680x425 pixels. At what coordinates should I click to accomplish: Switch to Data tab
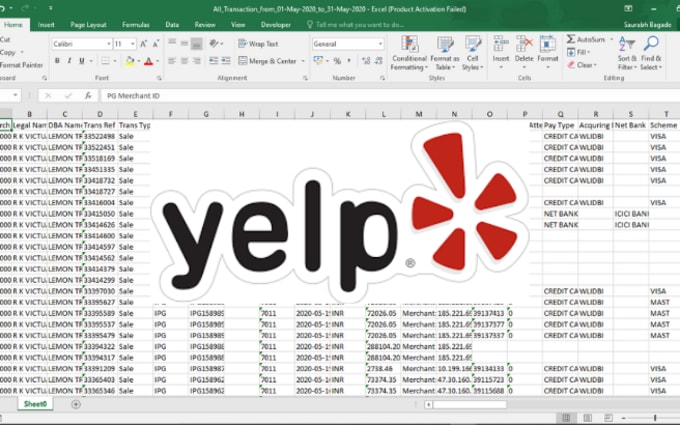click(x=172, y=25)
